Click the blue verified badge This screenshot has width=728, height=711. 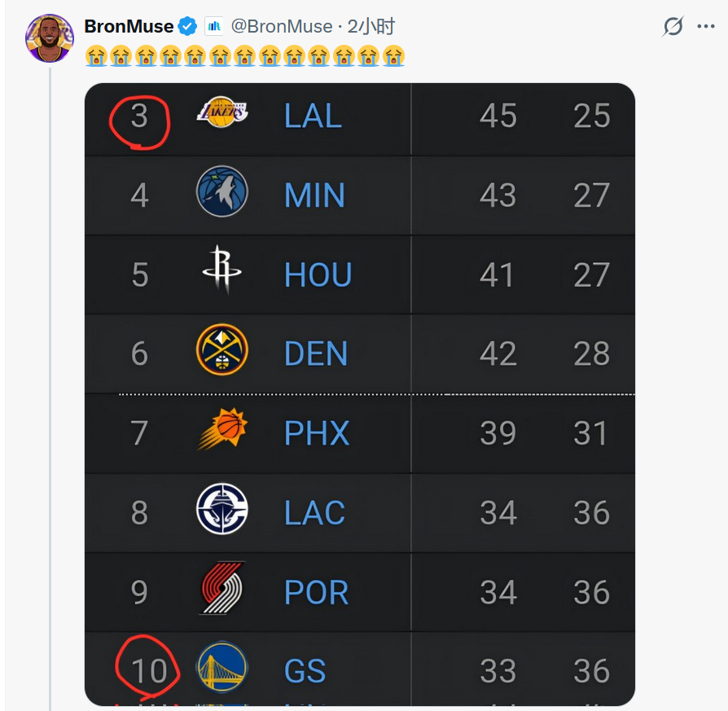pyautogui.click(x=188, y=26)
